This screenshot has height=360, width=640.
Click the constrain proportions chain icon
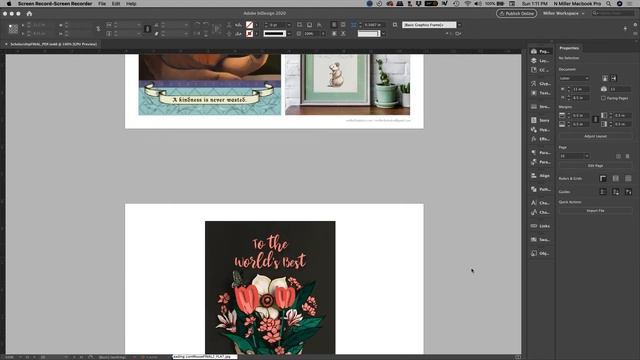click(x=98, y=29)
